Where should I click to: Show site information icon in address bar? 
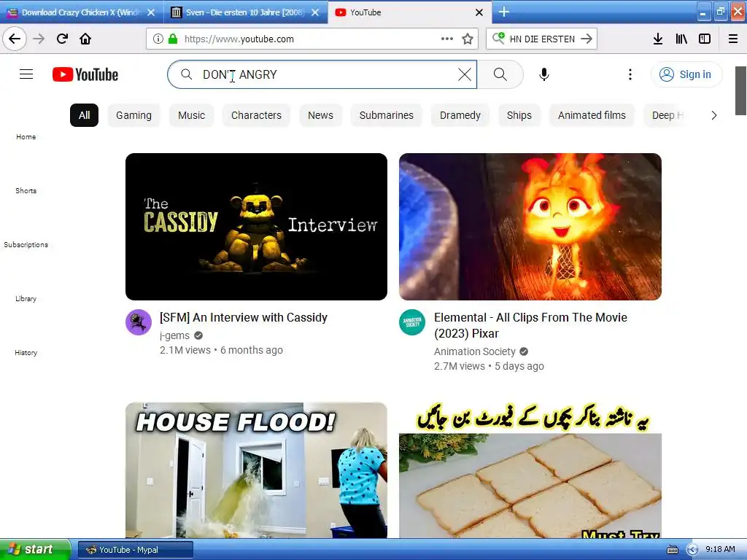[158, 39]
